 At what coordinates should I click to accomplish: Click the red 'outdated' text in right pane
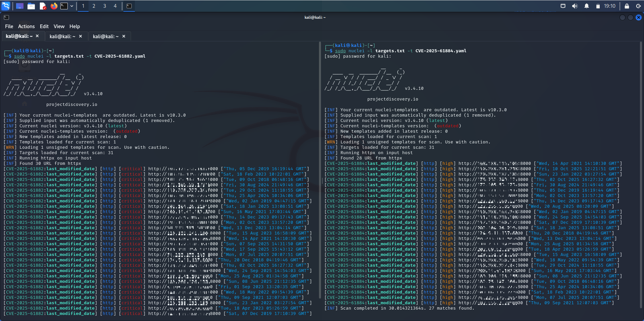click(448, 126)
